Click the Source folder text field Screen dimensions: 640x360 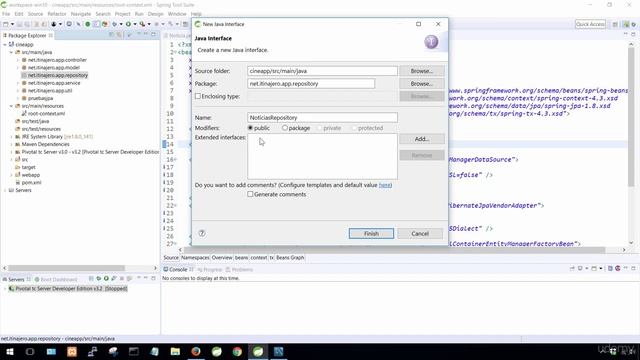coord(322,71)
